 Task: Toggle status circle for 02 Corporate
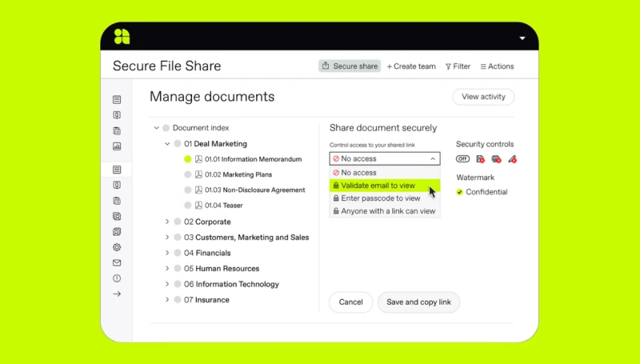tap(177, 222)
